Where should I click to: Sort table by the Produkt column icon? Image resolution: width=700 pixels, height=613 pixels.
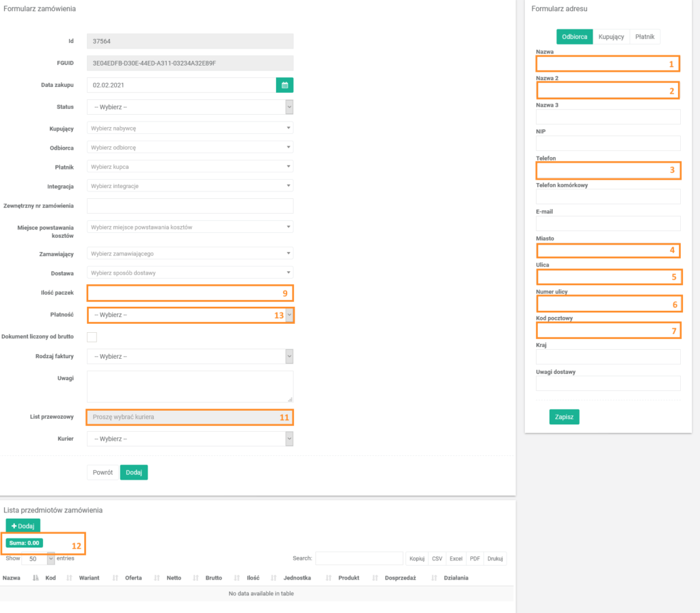(373, 578)
